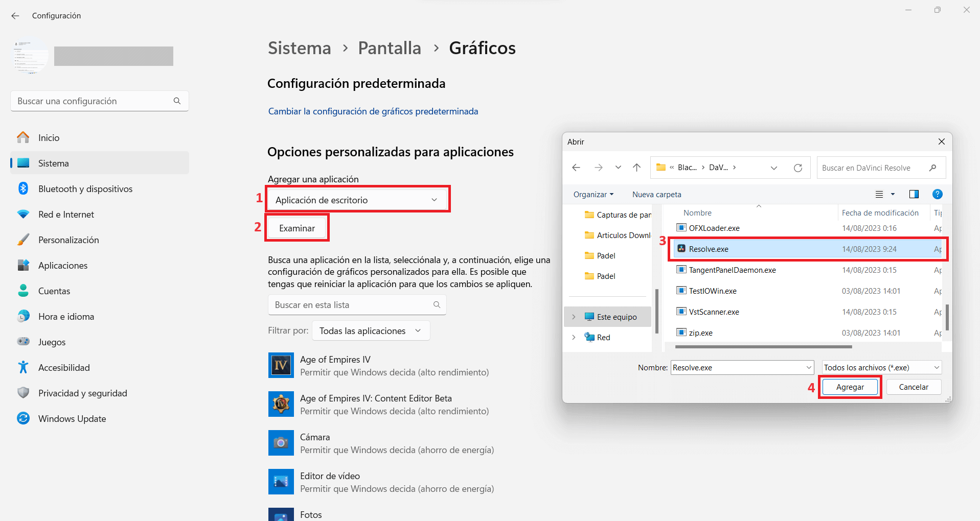The height and width of the screenshot is (521, 980).
Task: Expand the address bar history dropdown
Action: pos(774,168)
